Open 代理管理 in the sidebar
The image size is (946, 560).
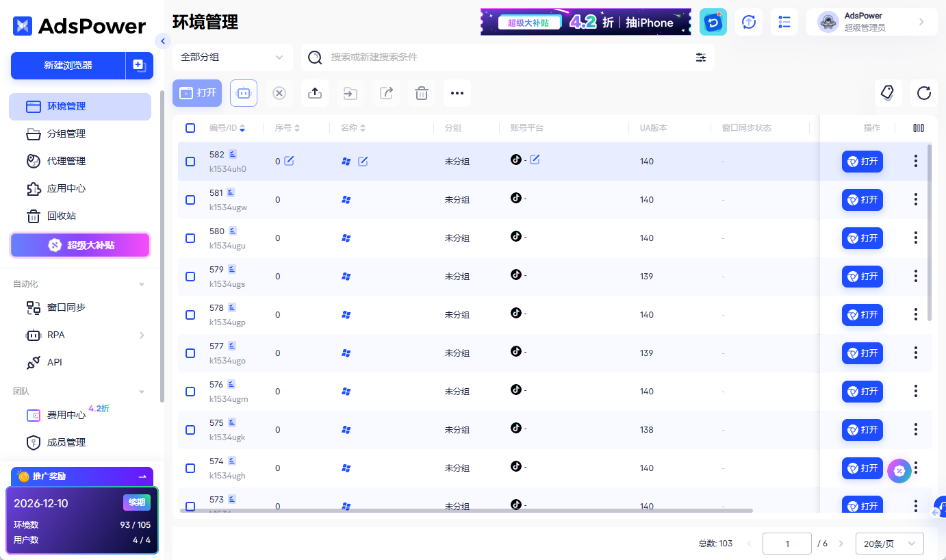[66, 162]
